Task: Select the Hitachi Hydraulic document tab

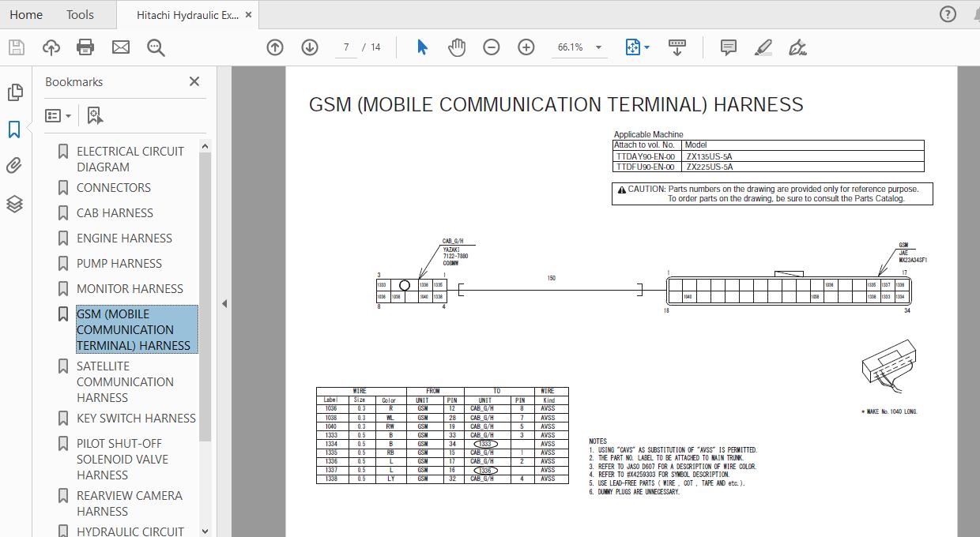Action: pos(187,15)
